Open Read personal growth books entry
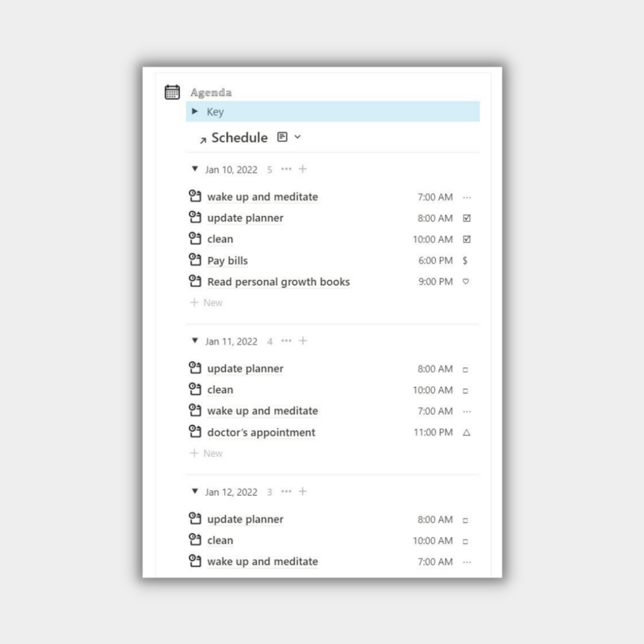This screenshot has width=644, height=644. tap(279, 282)
